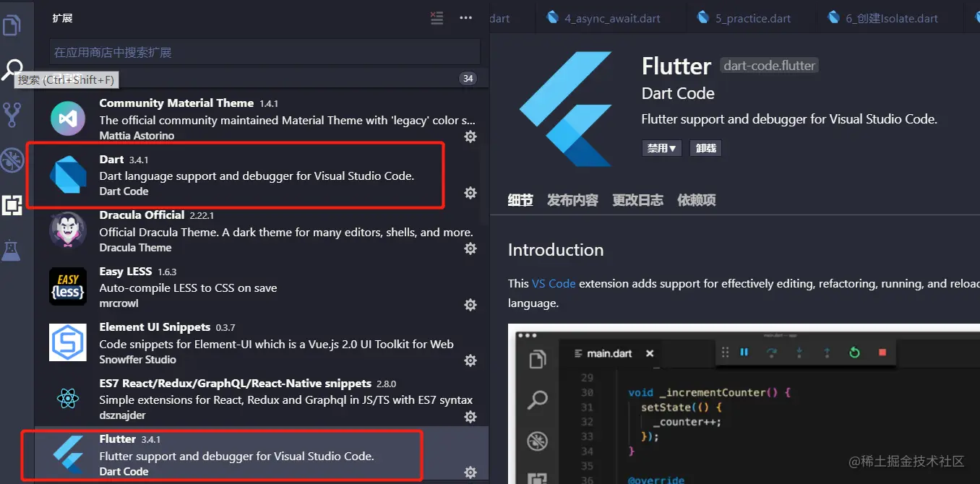Click the Easy LESS extension icon
The width and height of the screenshot is (980, 484).
68,287
